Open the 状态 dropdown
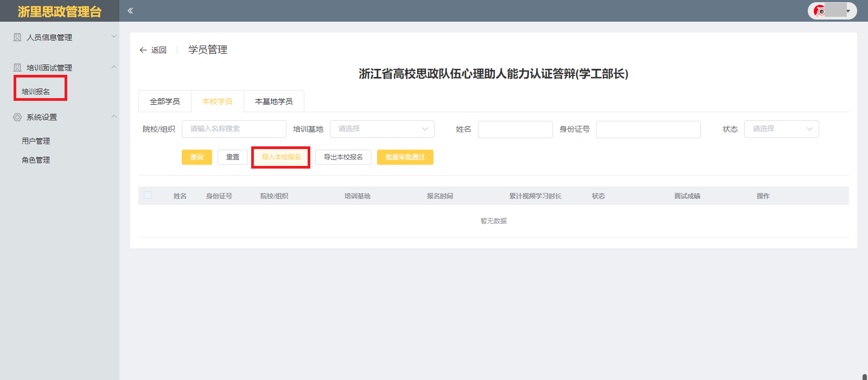 pos(781,129)
